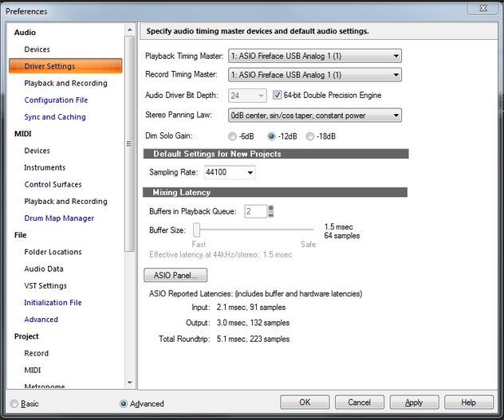Go to MIDI Control Surfaces settings

tap(53, 185)
